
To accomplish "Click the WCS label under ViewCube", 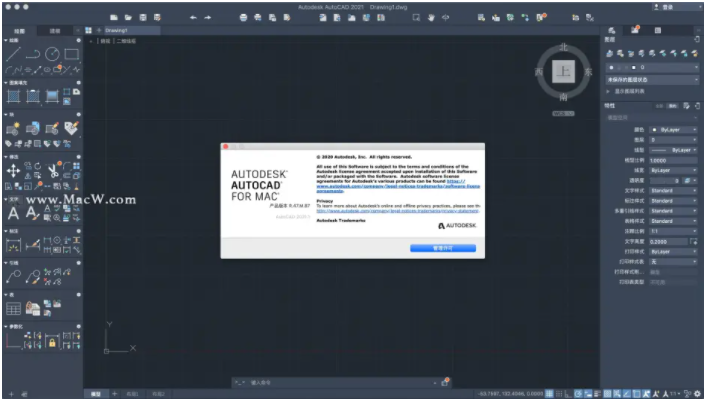I will click(x=563, y=114).
